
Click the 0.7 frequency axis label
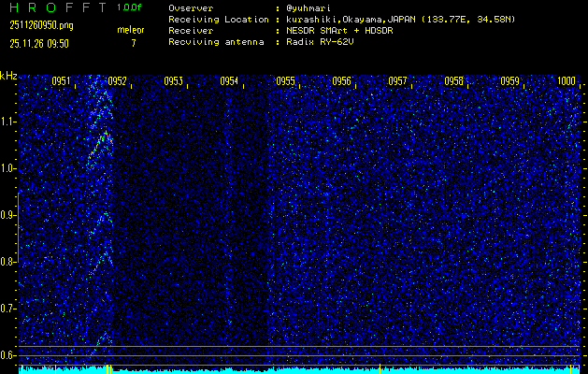point(7,309)
